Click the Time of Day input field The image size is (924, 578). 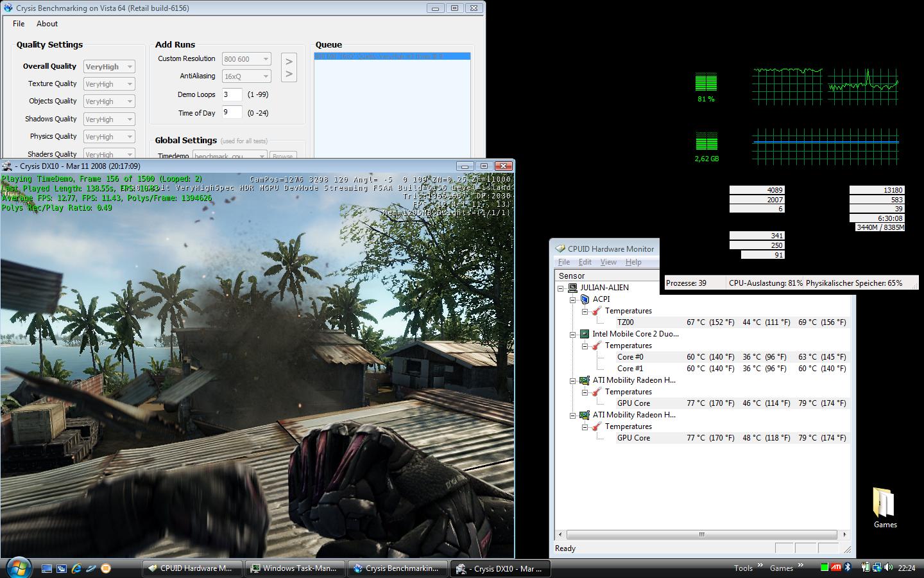click(x=232, y=112)
